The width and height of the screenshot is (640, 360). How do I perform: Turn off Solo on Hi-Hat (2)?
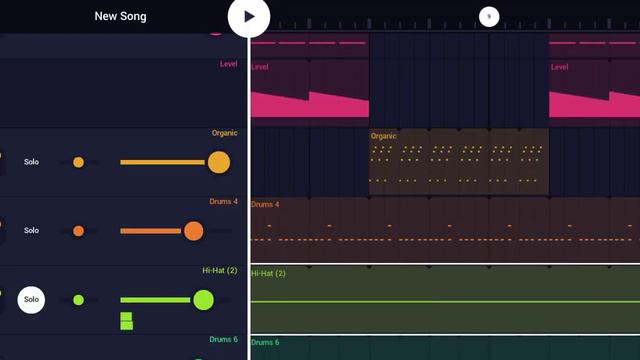[x=31, y=300]
